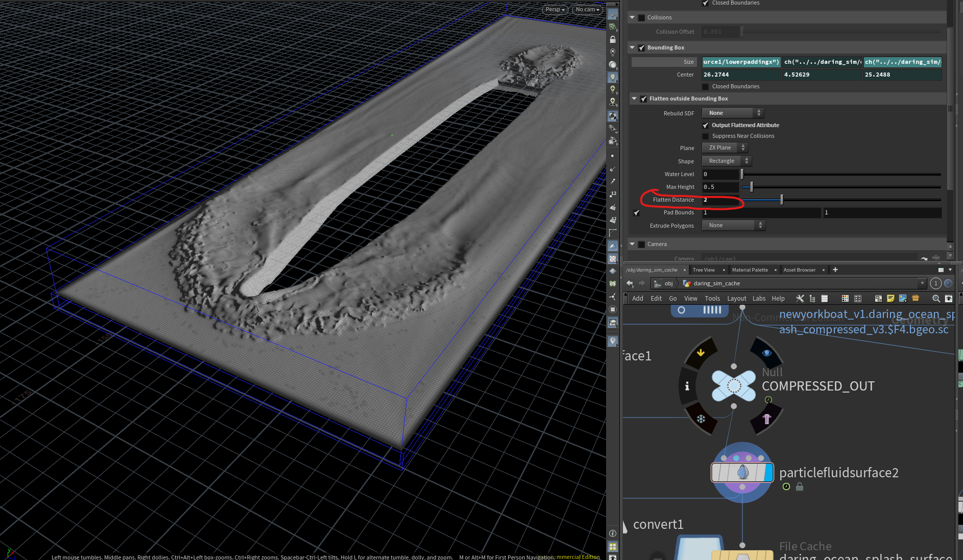Search nodes with the magnifier icon
The image size is (963, 560).
pos(936,299)
